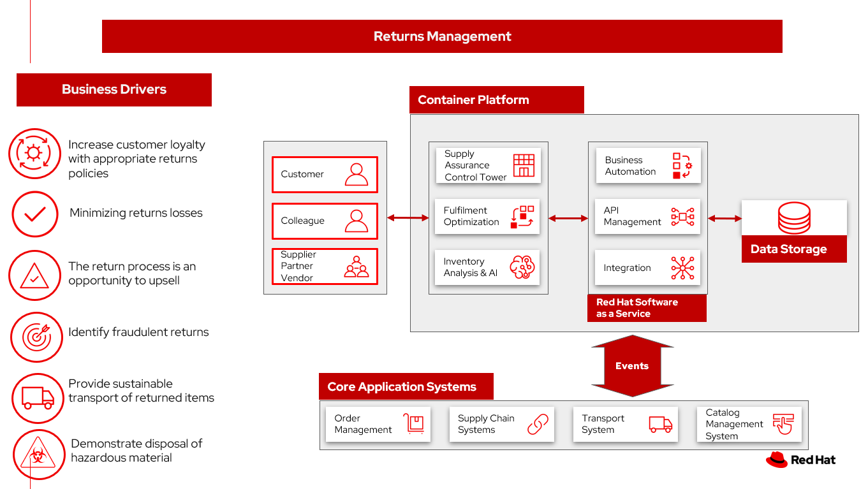Click the Events arrow between platforms
The width and height of the screenshot is (868, 489).
tap(632, 366)
